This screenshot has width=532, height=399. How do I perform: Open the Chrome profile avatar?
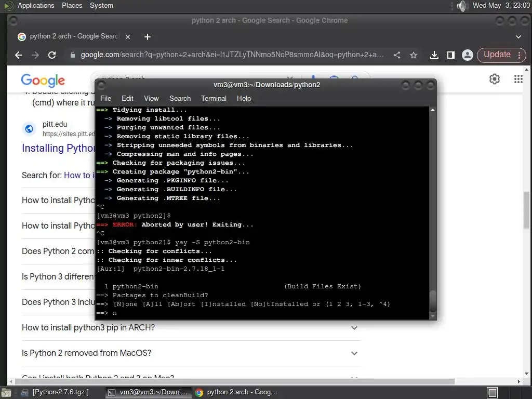pos(467,55)
